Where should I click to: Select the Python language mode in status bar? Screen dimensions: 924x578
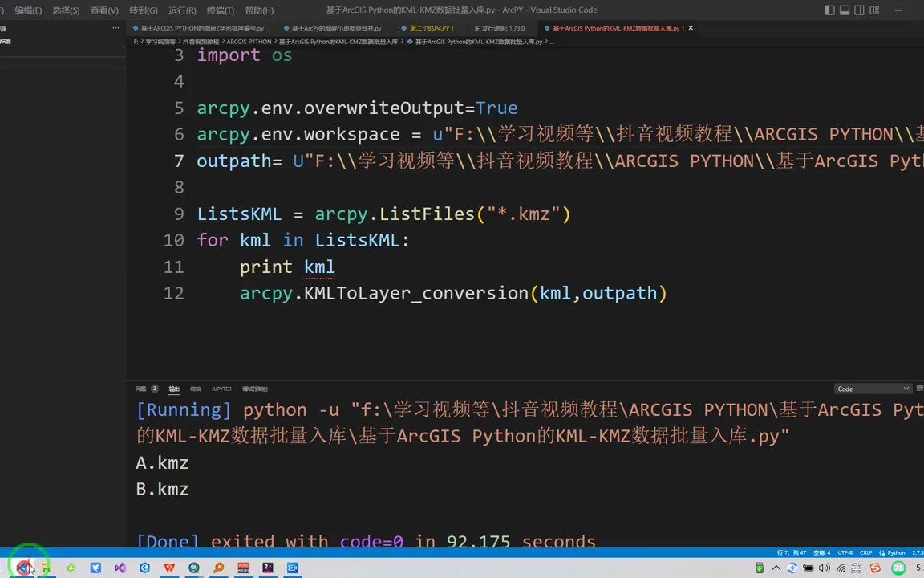896,552
